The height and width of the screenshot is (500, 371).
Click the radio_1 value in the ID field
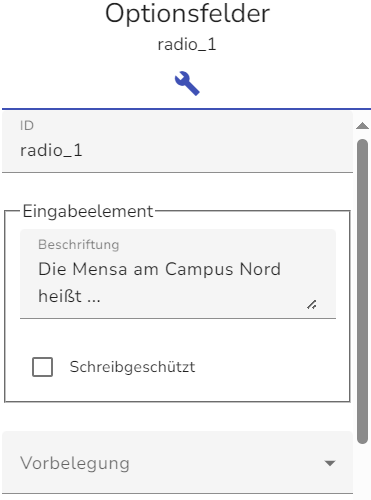[x=51, y=150]
